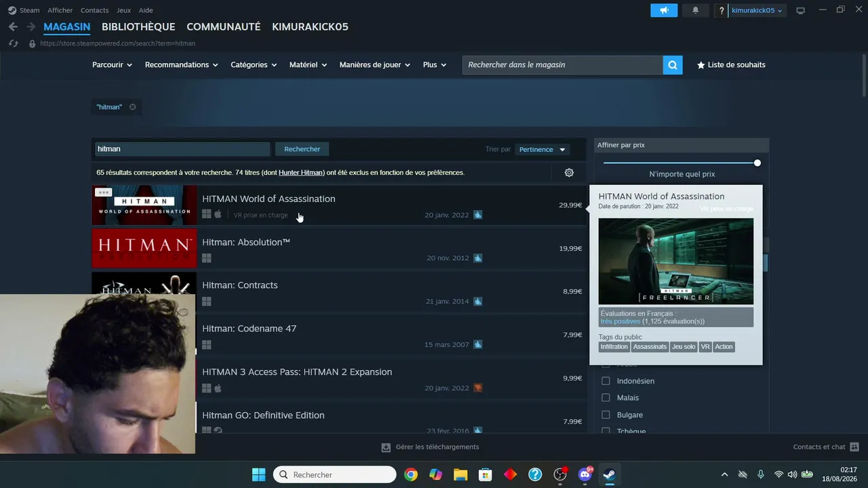Viewport: 868px width, 488px height.
Task: Click the Infiltration tag
Action: 614,347
